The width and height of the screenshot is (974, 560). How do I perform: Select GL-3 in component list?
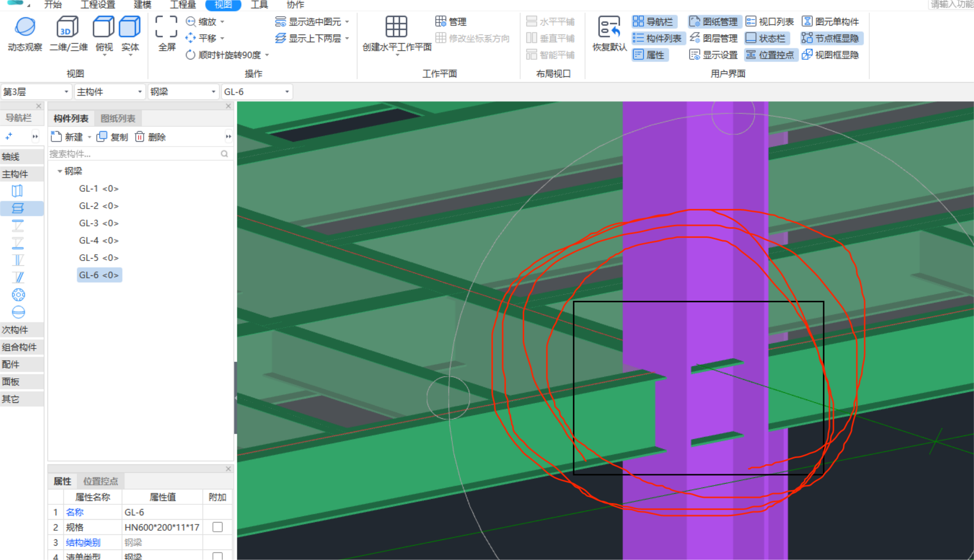tap(99, 223)
